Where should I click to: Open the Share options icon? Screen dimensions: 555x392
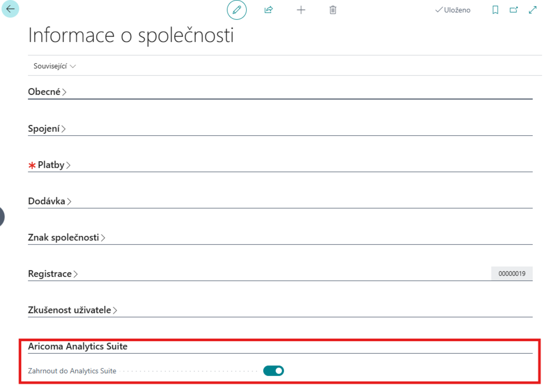tap(268, 10)
